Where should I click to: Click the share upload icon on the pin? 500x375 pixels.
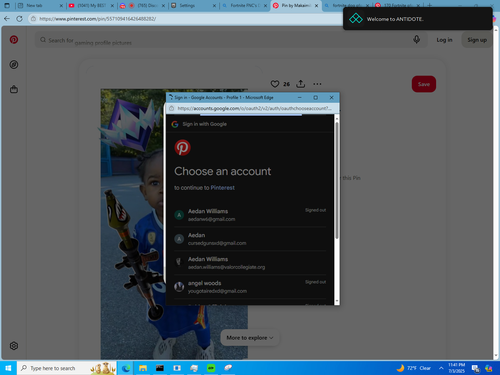(301, 84)
